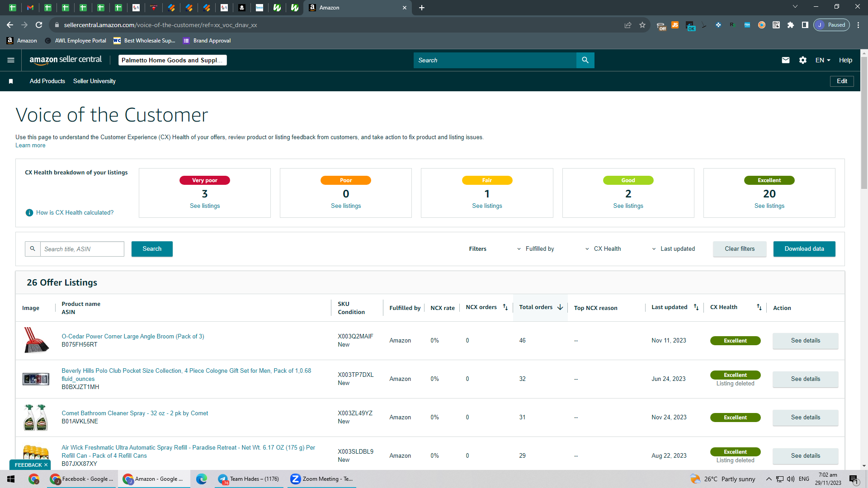See listings under Very poor
The width and height of the screenshot is (868, 488).
pyautogui.click(x=205, y=206)
